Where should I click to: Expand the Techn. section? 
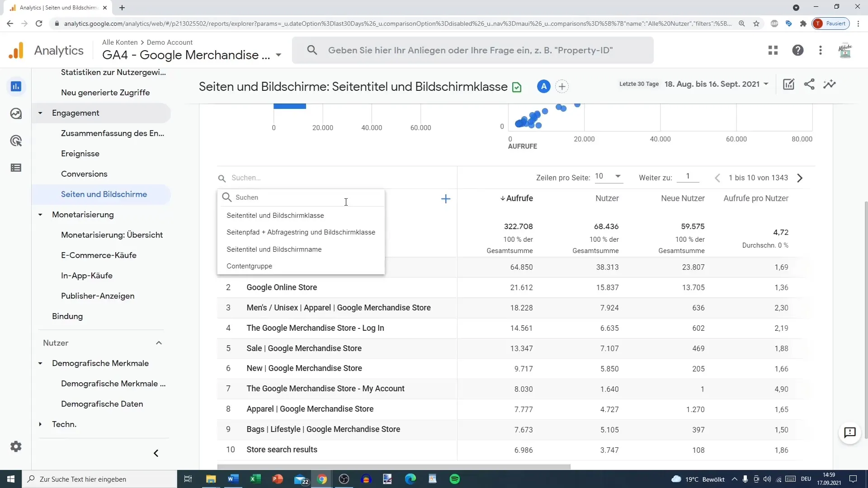40,424
